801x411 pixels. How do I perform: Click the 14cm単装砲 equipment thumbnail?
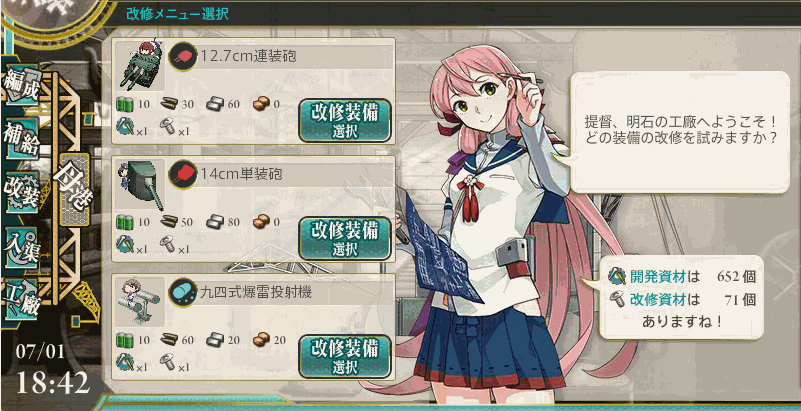140,184
